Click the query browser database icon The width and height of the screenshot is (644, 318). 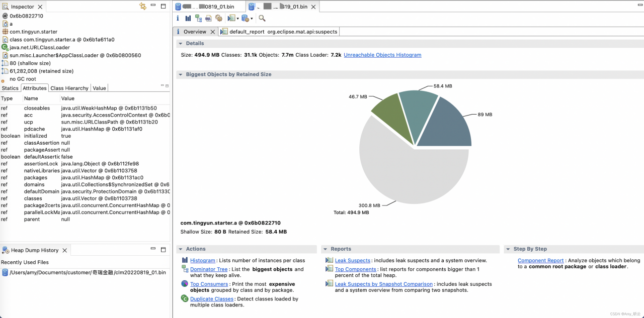[245, 18]
